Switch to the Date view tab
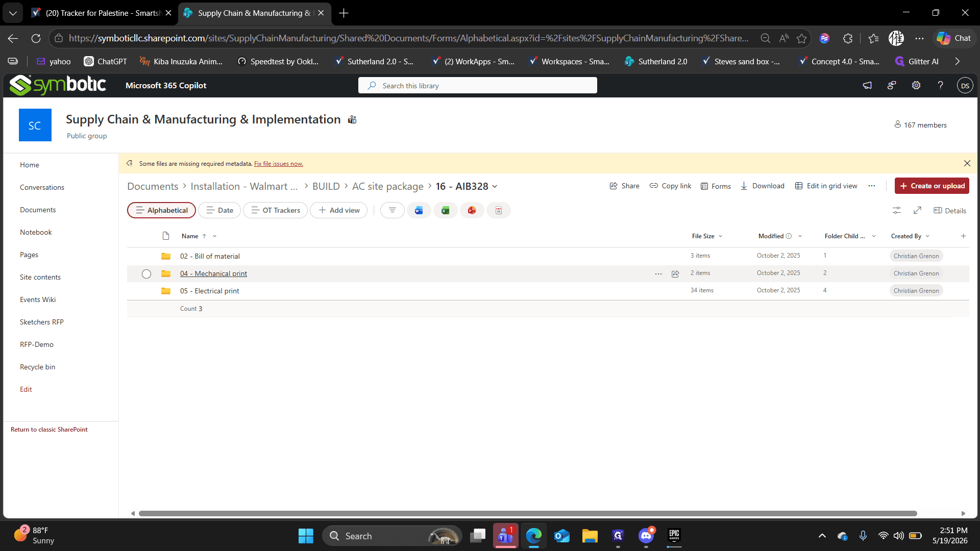This screenshot has height=551, width=980. [219, 210]
